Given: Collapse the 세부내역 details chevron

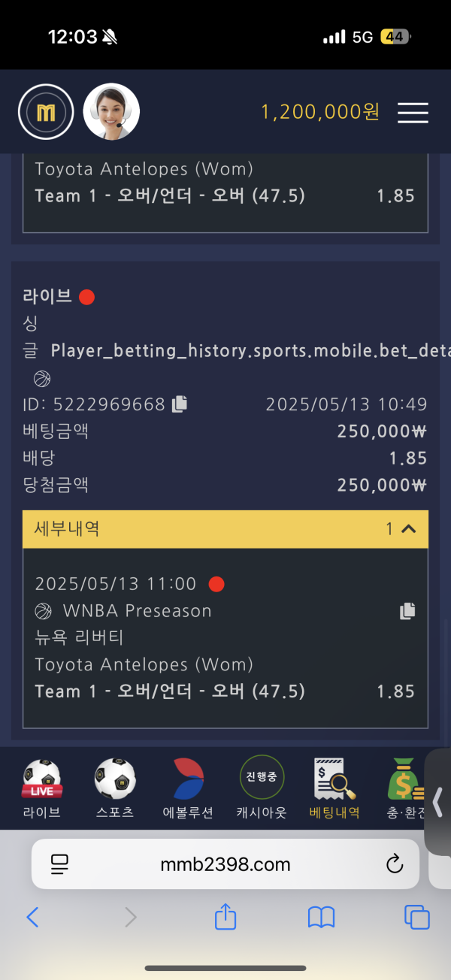Looking at the screenshot, I should [409, 529].
